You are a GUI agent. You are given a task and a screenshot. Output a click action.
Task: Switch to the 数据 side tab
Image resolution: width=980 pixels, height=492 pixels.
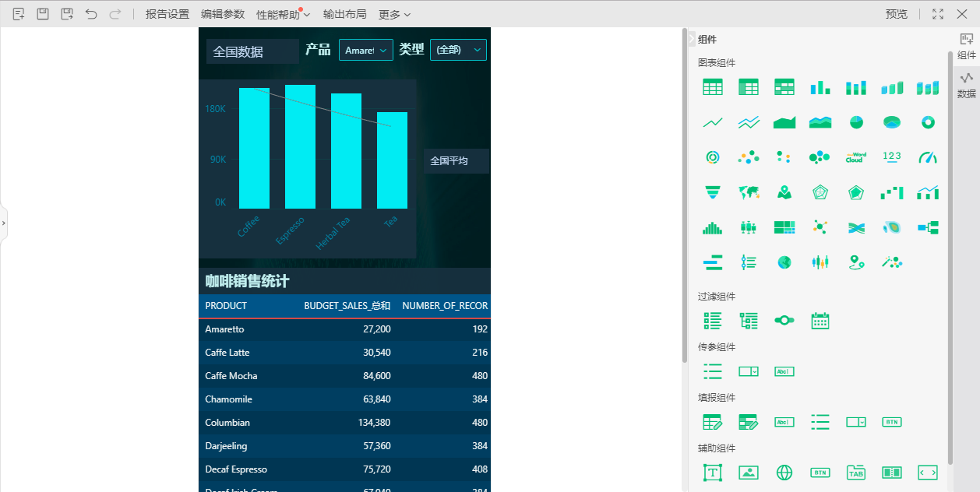[967, 85]
